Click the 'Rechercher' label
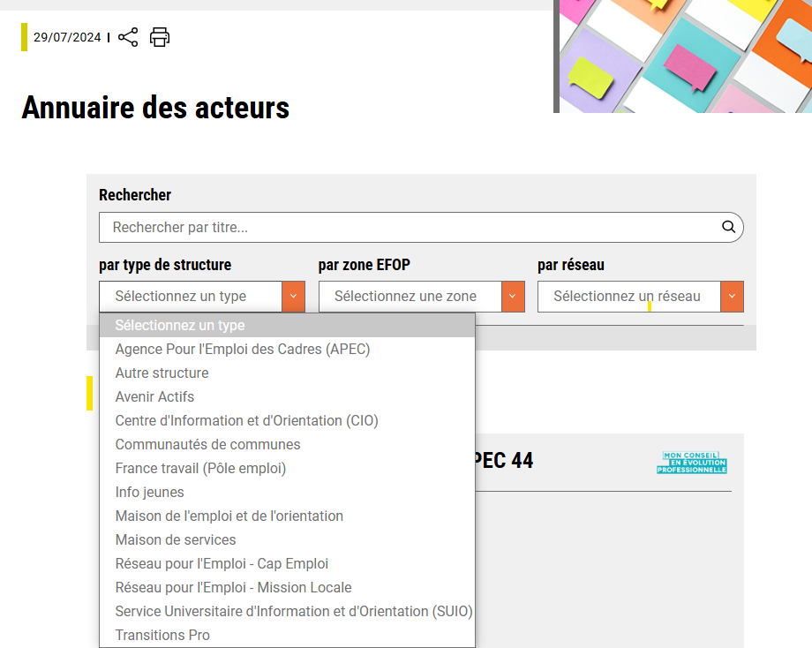 click(135, 195)
